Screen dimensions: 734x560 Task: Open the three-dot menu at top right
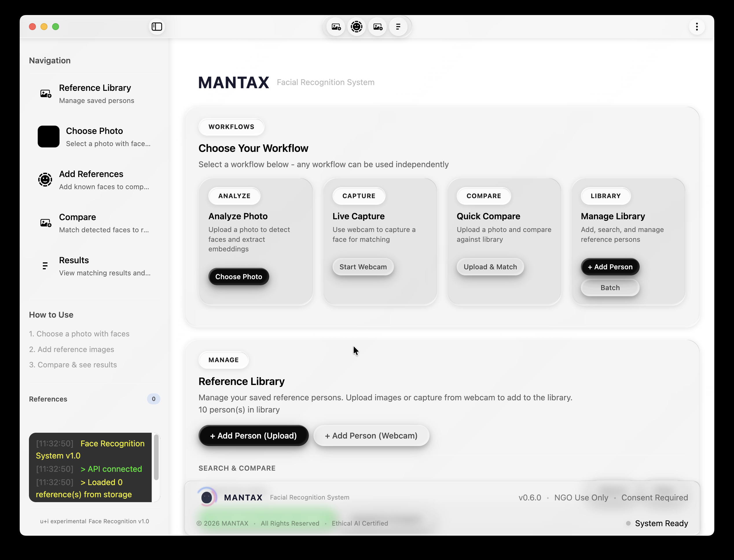point(697,27)
